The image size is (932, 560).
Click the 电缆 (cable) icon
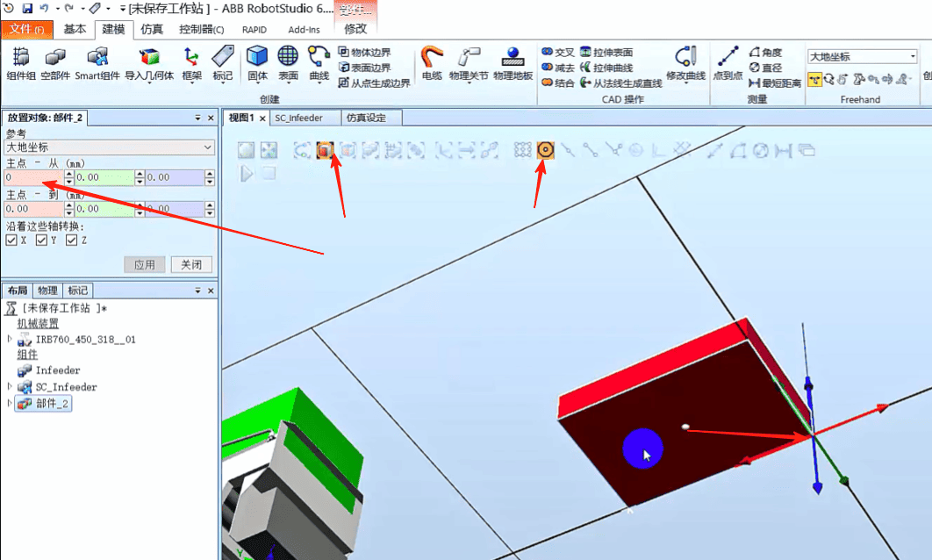[x=432, y=63]
